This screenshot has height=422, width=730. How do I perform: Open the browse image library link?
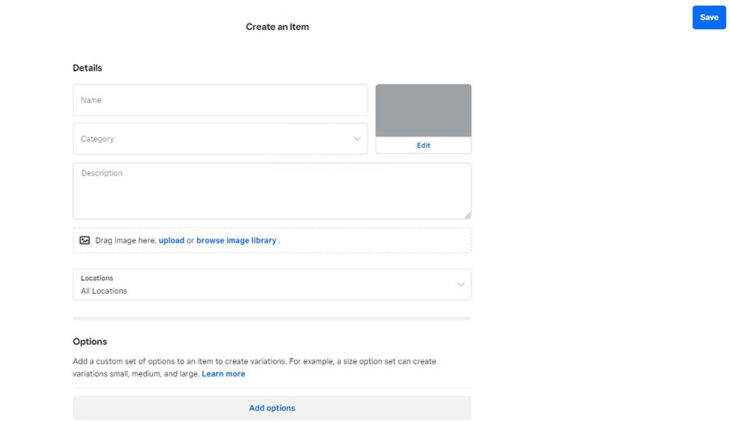click(236, 241)
